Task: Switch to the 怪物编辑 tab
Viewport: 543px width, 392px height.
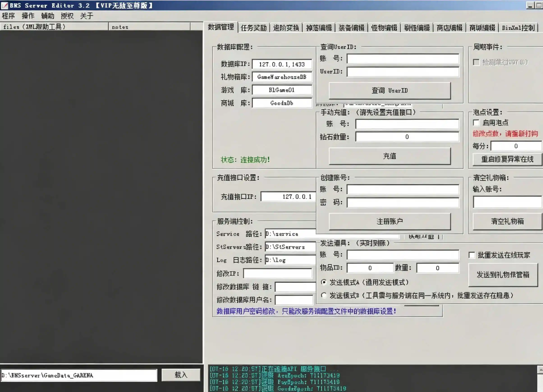Action: (384, 28)
